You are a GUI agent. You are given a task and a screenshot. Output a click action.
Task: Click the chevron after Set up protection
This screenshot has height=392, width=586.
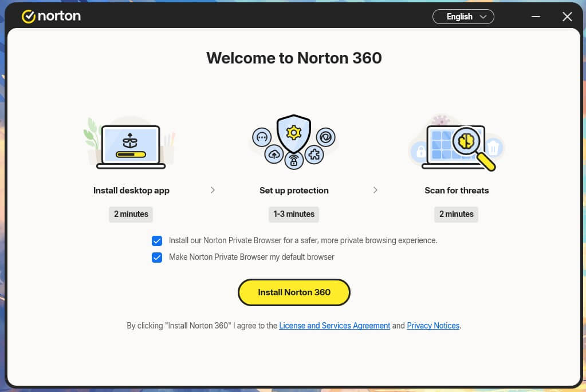click(x=375, y=190)
